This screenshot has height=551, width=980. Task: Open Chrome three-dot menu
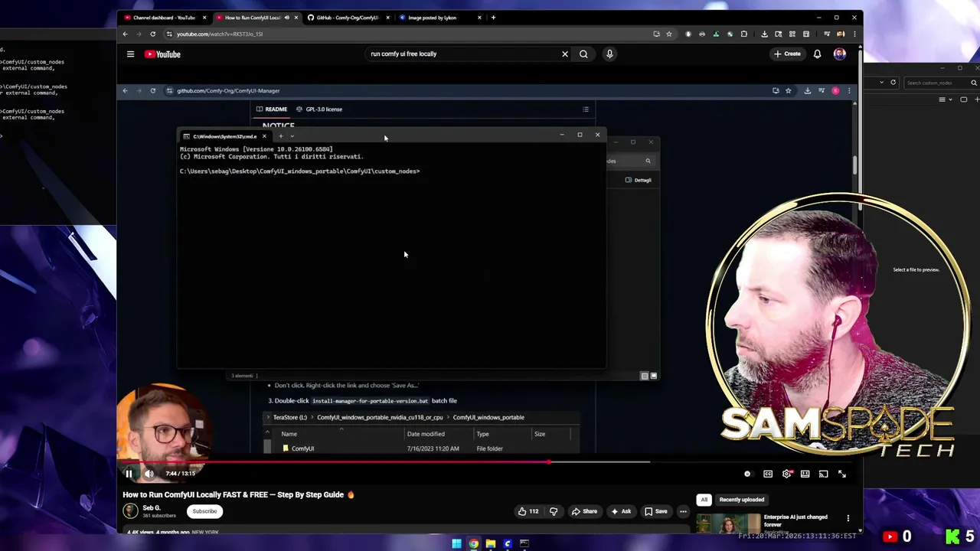pyautogui.click(x=854, y=34)
